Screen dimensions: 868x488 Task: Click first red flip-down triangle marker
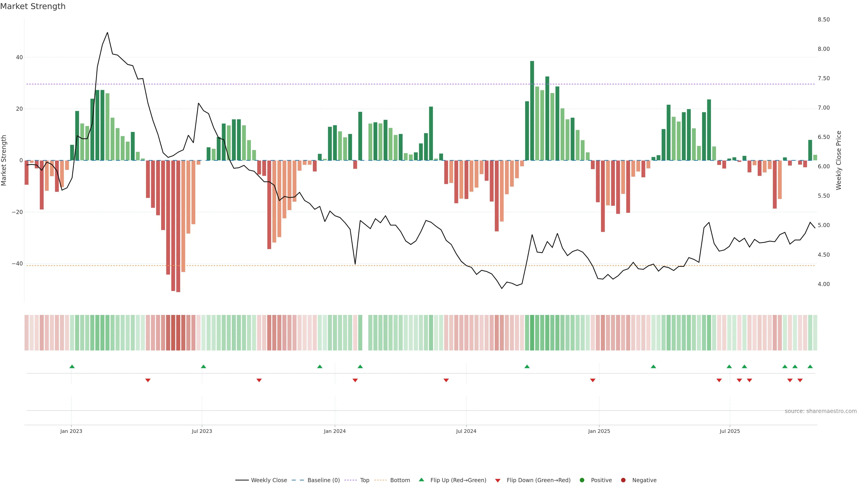(x=148, y=380)
